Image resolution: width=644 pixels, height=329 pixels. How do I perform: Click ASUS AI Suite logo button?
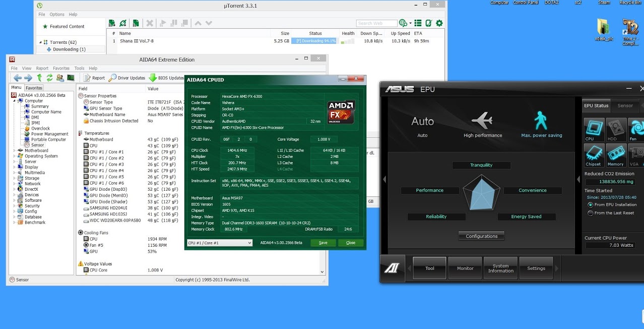point(392,268)
